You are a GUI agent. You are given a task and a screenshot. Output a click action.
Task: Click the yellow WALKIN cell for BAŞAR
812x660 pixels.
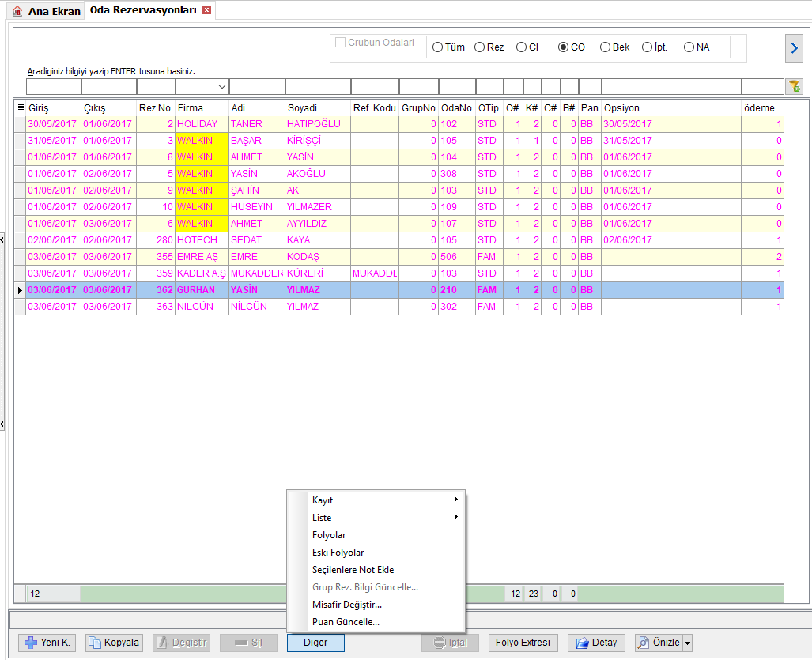tap(202, 140)
